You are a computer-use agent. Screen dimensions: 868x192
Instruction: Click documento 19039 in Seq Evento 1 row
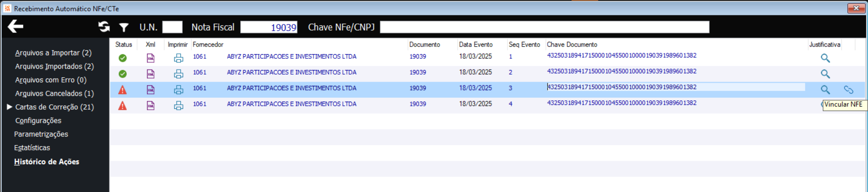pos(417,56)
